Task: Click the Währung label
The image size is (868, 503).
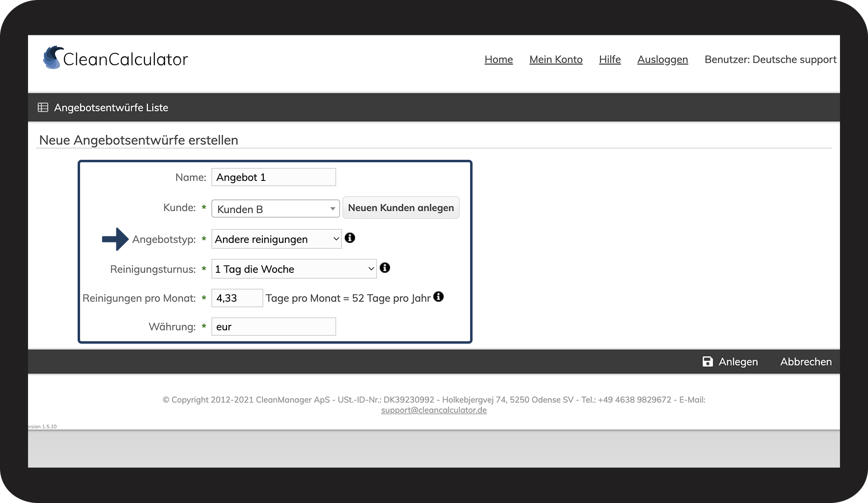Action: click(172, 327)
